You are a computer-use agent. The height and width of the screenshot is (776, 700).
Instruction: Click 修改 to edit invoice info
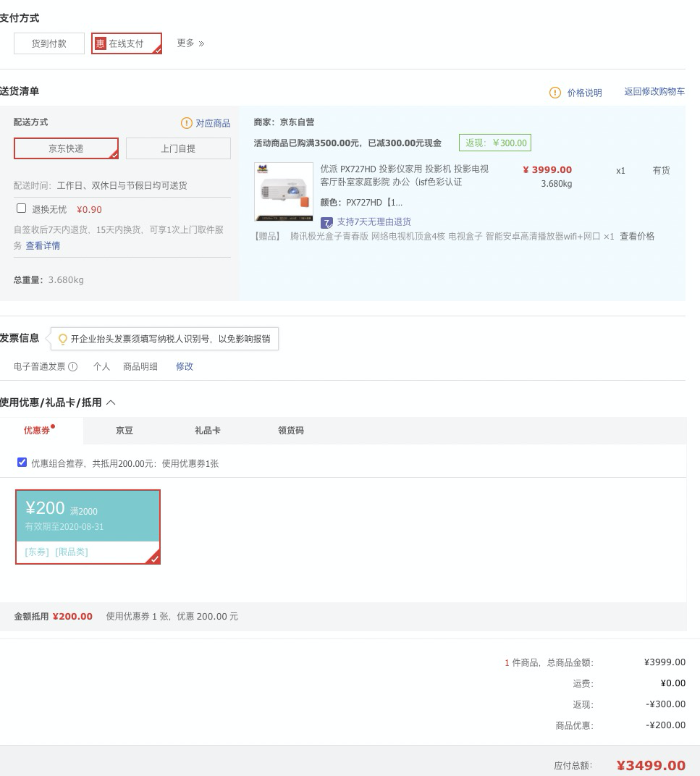(184, 366)
